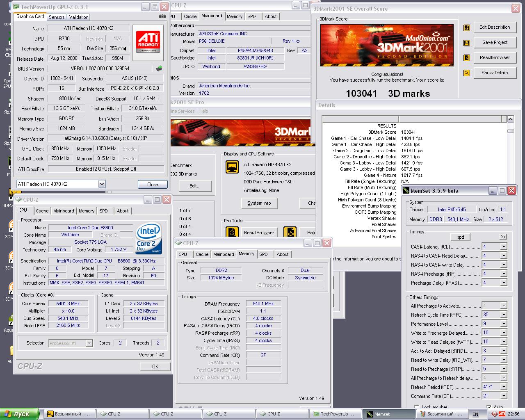Open the RAS# to CAS# Read Delay dropdown

504,256
